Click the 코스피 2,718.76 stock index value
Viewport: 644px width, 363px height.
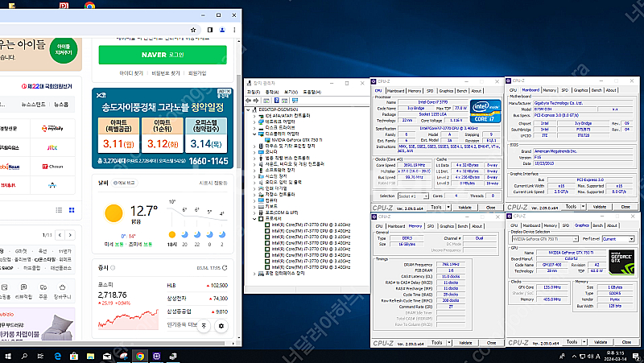pos(112,295)
